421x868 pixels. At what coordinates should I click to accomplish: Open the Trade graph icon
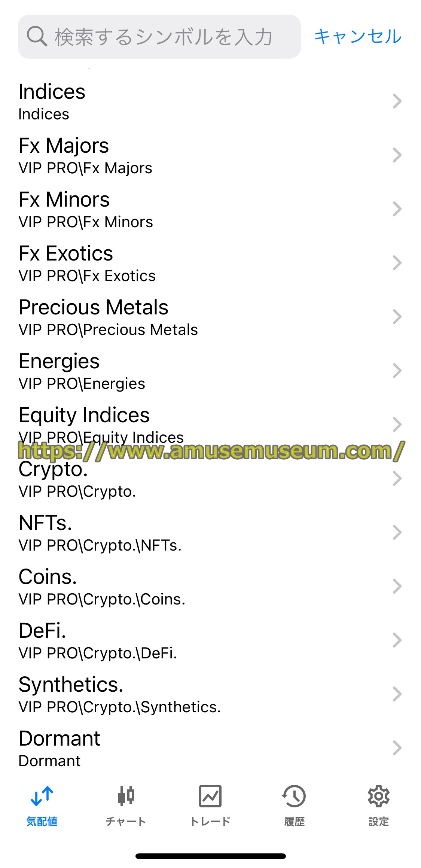click(210, 796)
